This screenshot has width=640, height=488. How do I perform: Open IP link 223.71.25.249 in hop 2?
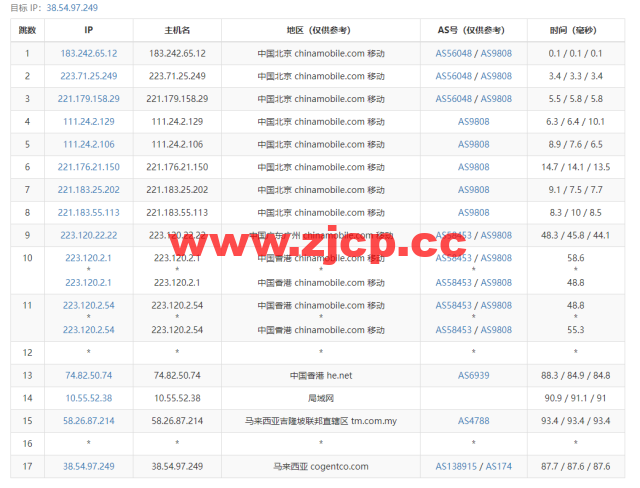point(89,76)
